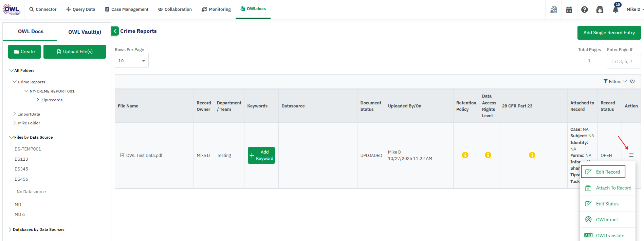Switch to the OWL Vault(s) tab
Screen dimensions: 644x241
click(x=85, y=32)
